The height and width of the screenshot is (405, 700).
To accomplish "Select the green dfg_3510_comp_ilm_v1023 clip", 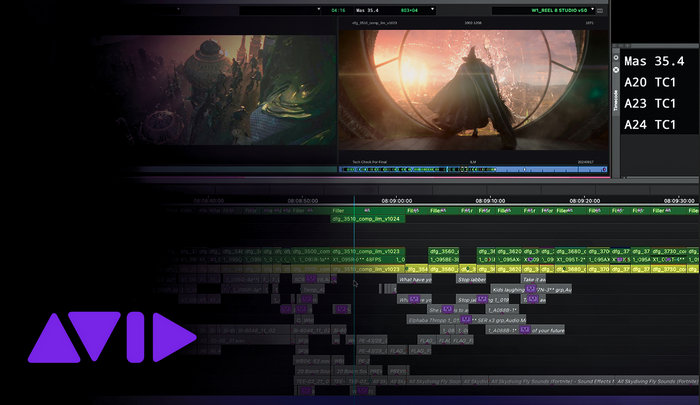I will pos(368,251).
